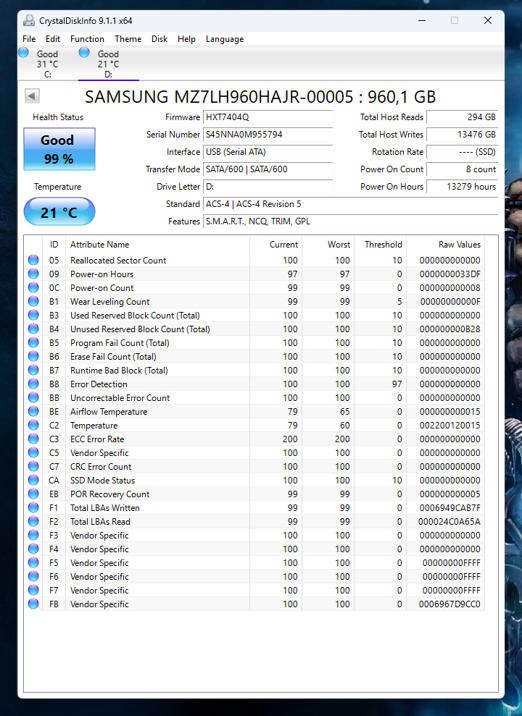Click status orb of ECC Error Rate
This screenshot has width=522, height=716.
click(x=33, y=438)
